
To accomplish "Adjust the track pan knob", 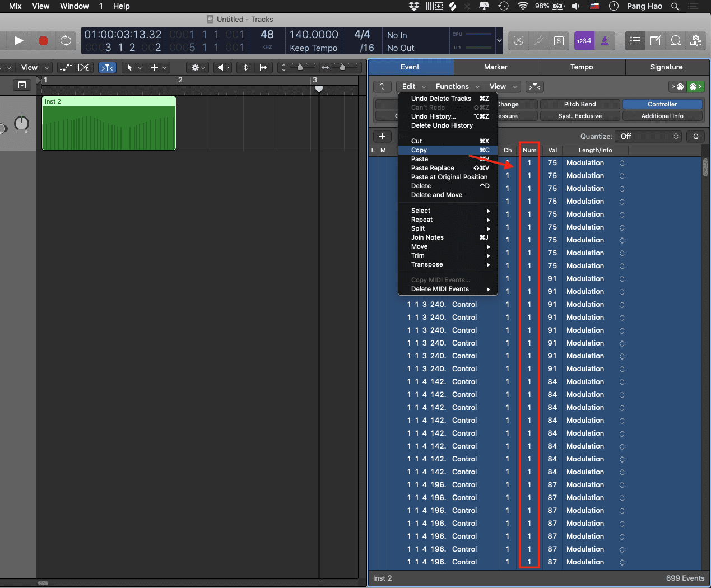I will [x=21, y=123].
